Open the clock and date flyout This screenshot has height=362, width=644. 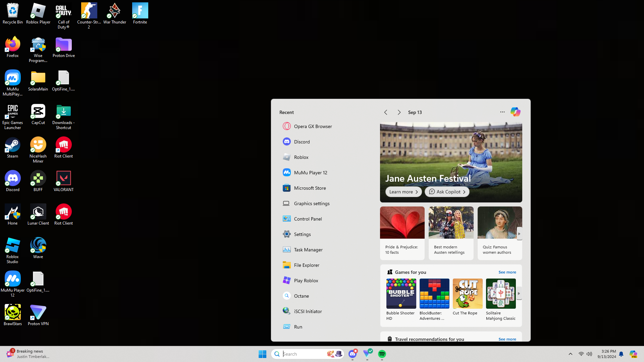coord(606,354)
